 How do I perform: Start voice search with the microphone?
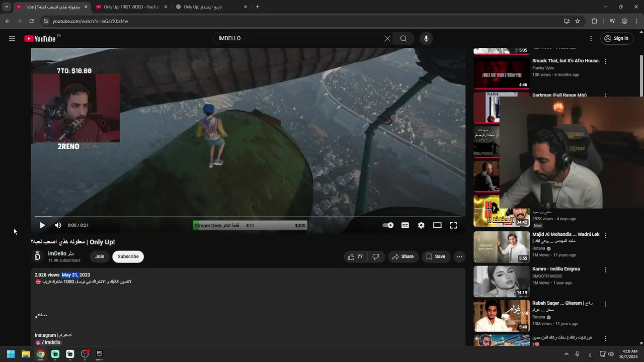(x=426, y=38)
